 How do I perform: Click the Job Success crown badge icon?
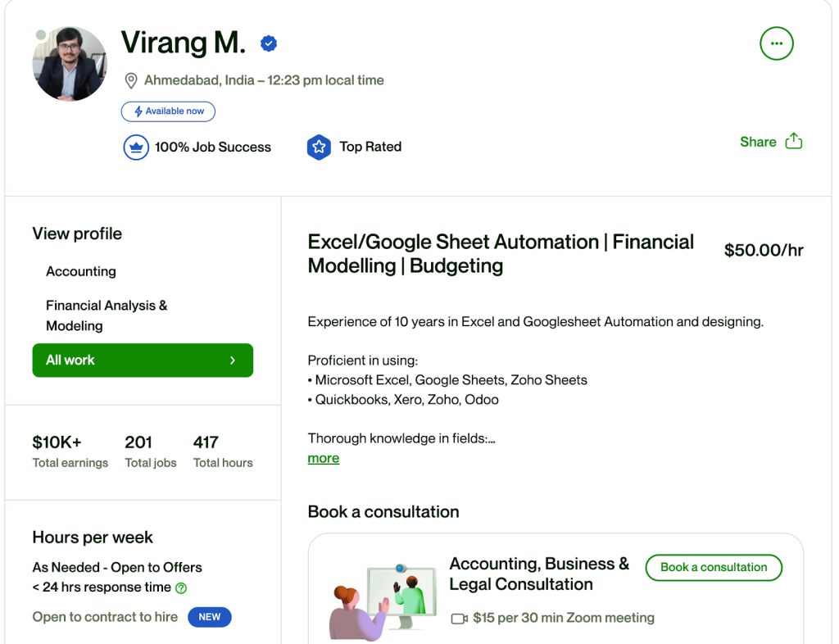click(x=135, y=147)
